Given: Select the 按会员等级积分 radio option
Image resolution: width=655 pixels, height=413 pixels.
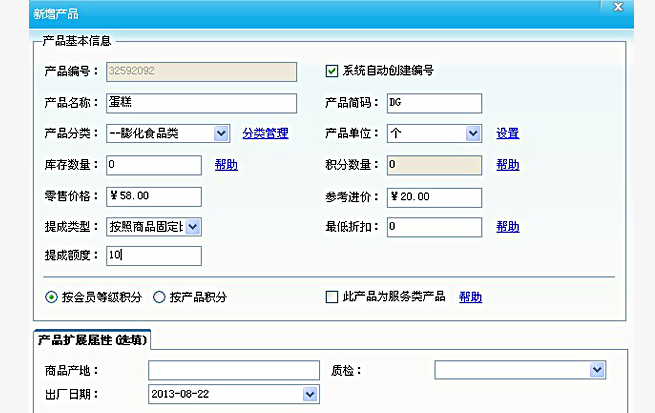Looking at the screenshot, I should [51, 297].
